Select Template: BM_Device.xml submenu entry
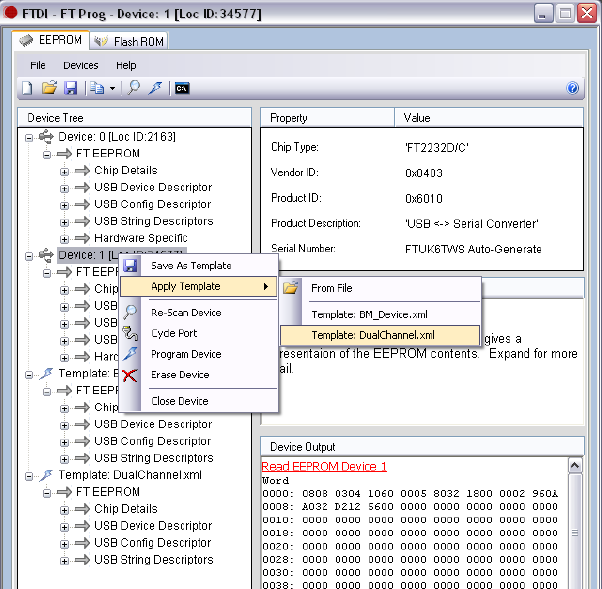The image size is (602, 589). (380, 314)
